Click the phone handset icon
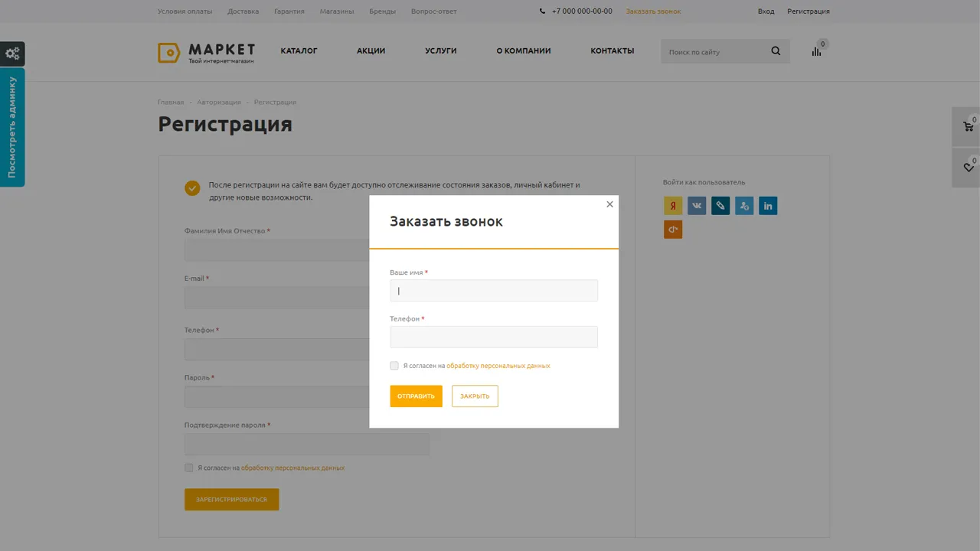The image size is (980, 551). (x=543, y=11)
